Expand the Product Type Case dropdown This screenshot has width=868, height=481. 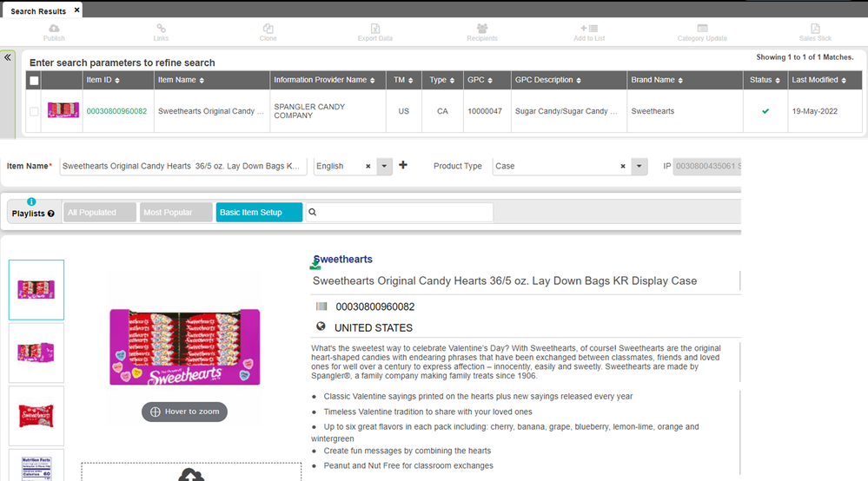pos(639,167)
